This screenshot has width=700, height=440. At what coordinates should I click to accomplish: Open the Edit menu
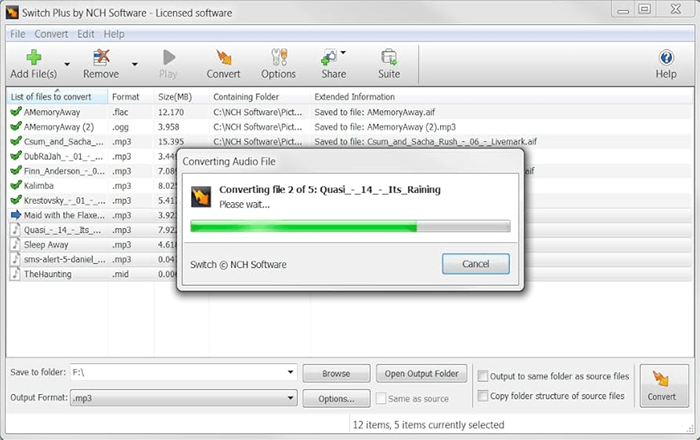(85, 34)
